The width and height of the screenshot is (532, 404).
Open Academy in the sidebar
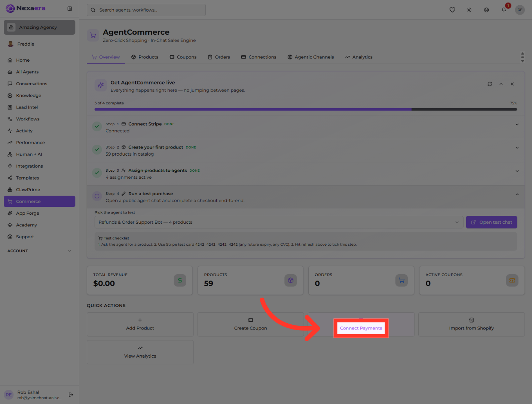tap(39, 225)
